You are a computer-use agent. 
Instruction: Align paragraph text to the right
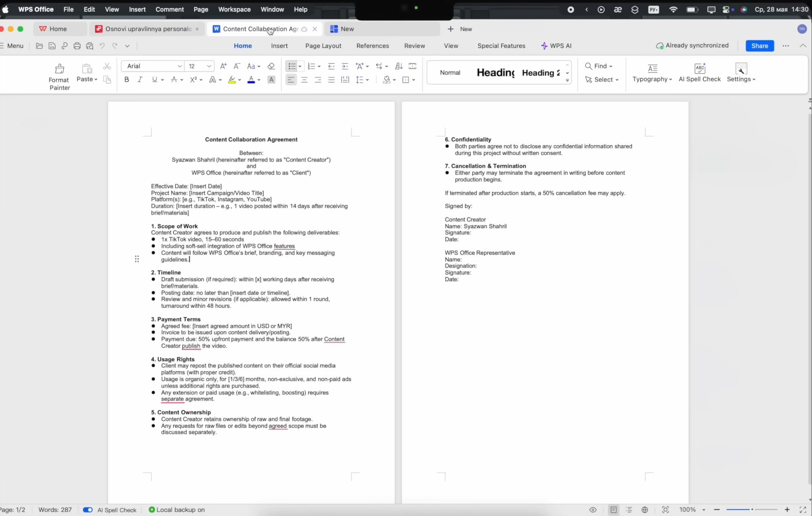pyautogui.click(x=318, y=79)
